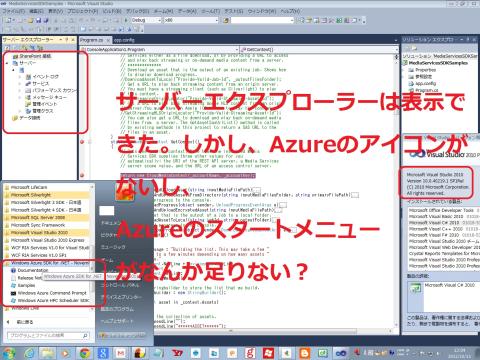480x360 pixels.
Task: Open Google Chrome from taskbar
Action: point(85,353)
